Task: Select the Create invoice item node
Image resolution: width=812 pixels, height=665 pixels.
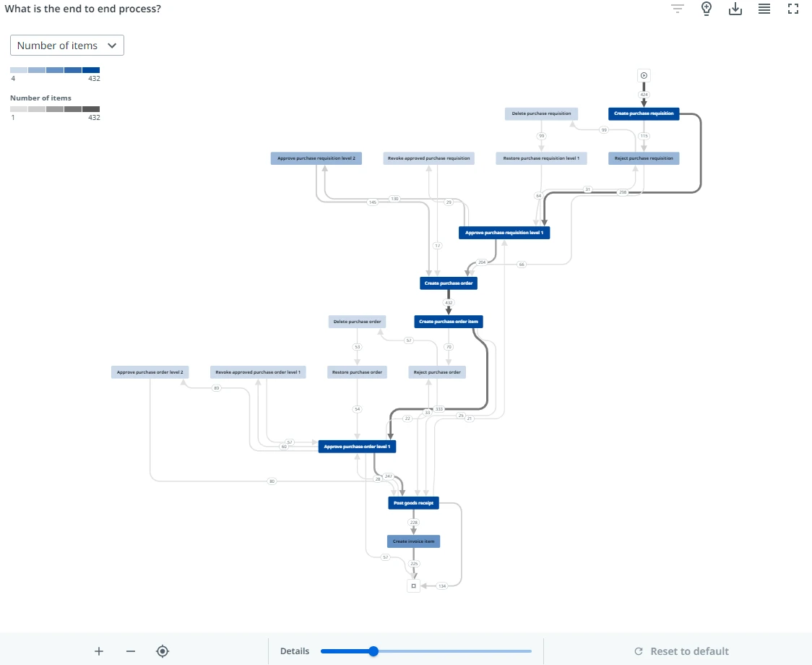Action: (x=413, y=541)
